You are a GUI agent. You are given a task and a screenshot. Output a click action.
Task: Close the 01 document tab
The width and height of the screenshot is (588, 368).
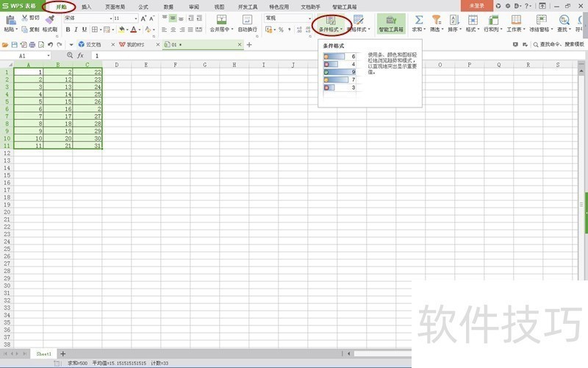click(240, 45)
